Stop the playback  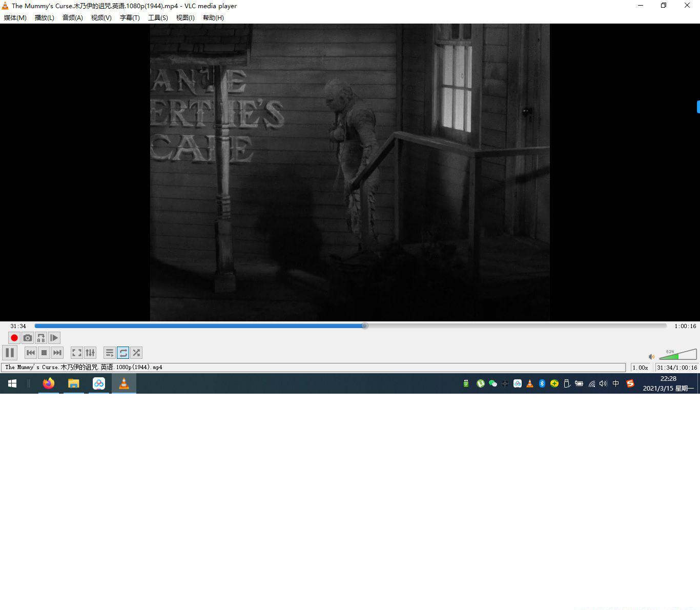pos(44,353)
